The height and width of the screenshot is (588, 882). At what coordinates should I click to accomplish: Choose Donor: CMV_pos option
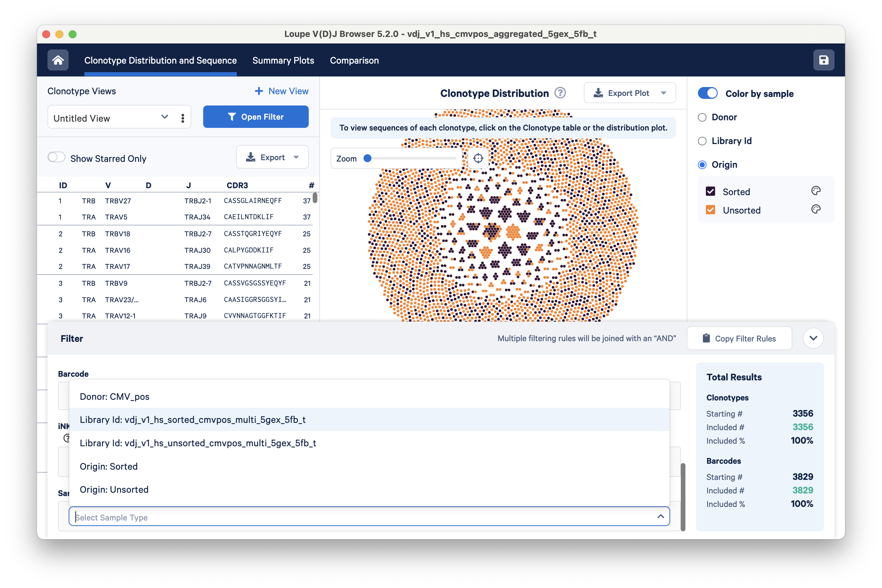click(369, 397)
